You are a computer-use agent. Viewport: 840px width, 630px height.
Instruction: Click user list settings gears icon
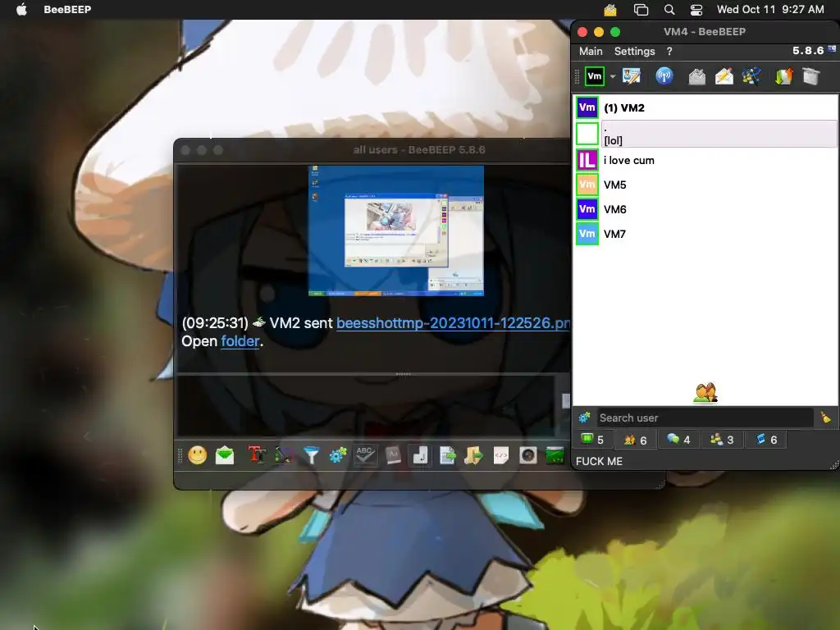click(x=584, y=418)
